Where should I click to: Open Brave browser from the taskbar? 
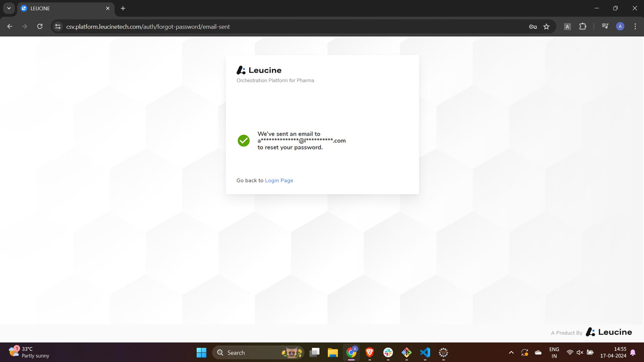[370, 353]
